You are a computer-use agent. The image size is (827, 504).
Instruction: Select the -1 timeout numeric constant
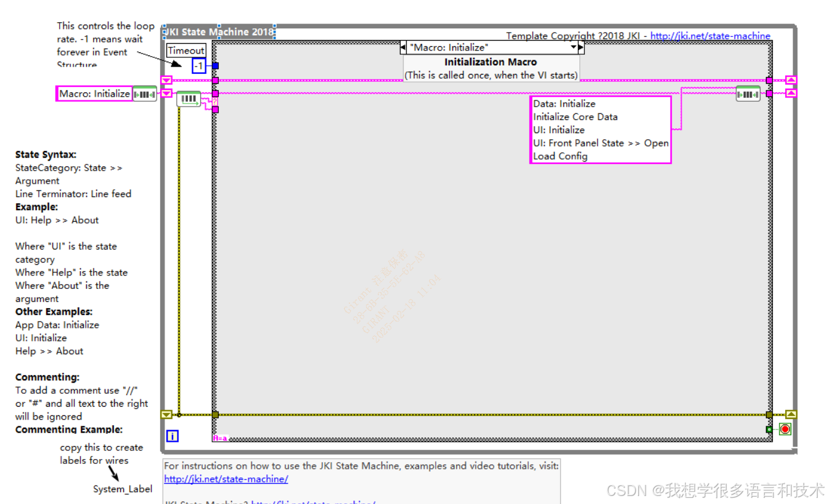[x=199, y=65]
